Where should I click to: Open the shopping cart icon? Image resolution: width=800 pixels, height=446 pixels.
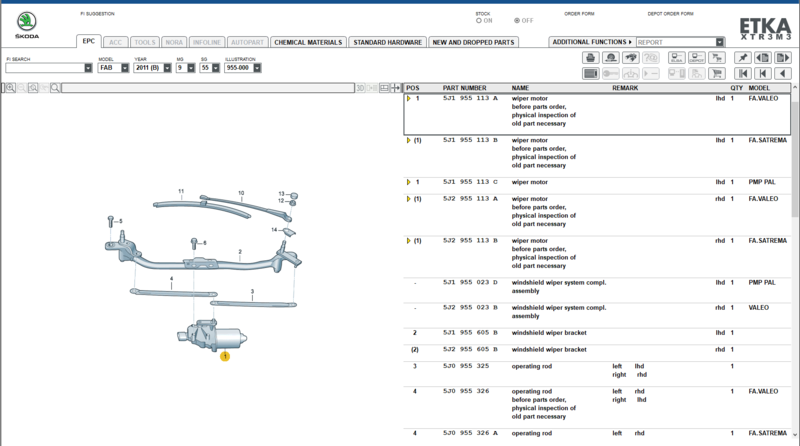[x=717, y=73]
